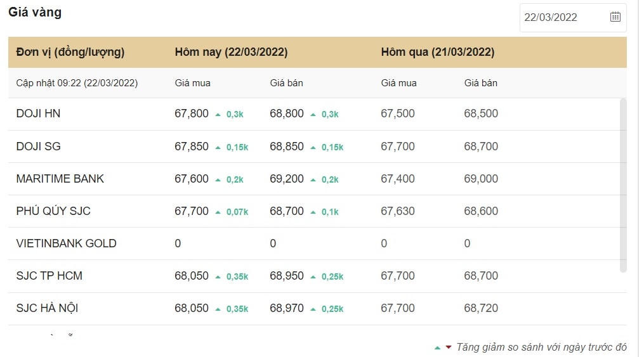Image resolution: width=644 pixels, height=357 pixels.
Task: Click the 'Hôm nay (22/03/2022)' column header
Action: [x=231, y=52]
